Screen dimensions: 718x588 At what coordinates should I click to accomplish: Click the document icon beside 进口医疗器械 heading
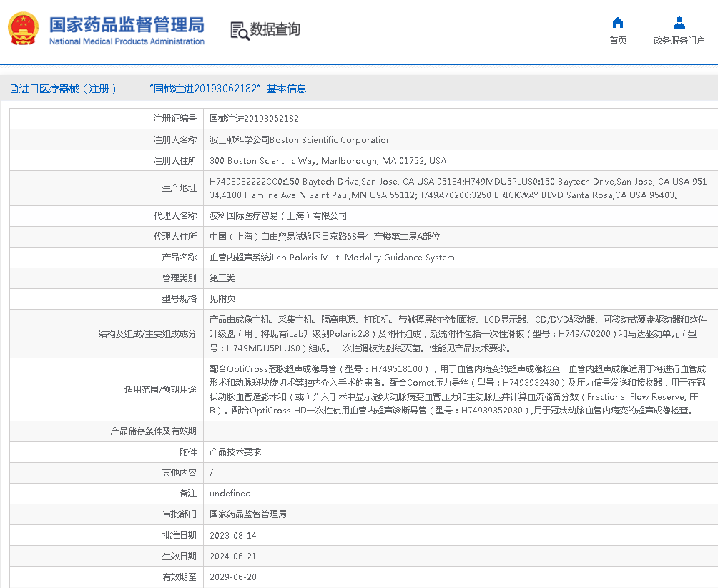pyautogui.click(x=14, y=89)
